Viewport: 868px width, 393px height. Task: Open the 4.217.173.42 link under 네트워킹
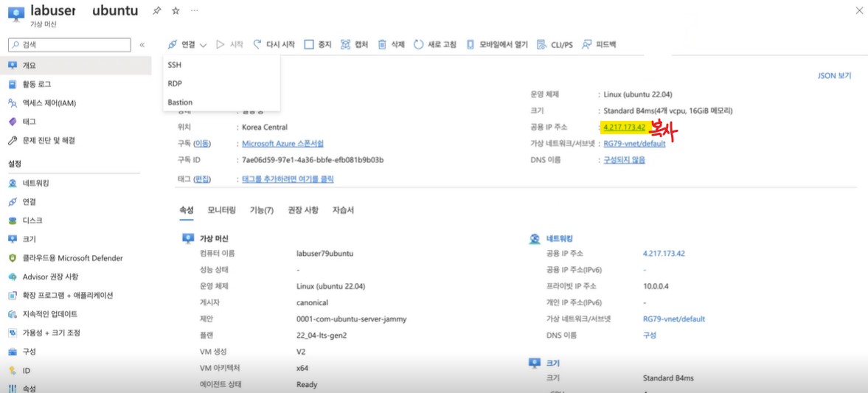(664, 254)
